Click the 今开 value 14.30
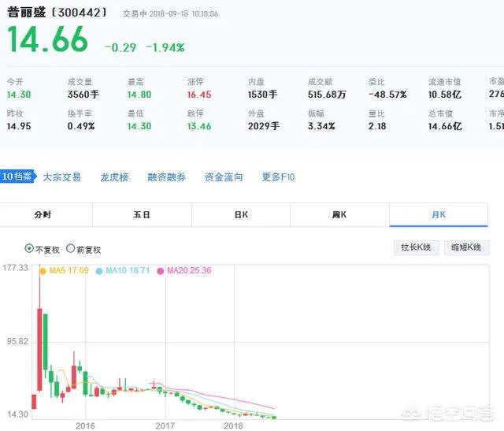Viewport: 504px width, 431px height. click(19, 95)
